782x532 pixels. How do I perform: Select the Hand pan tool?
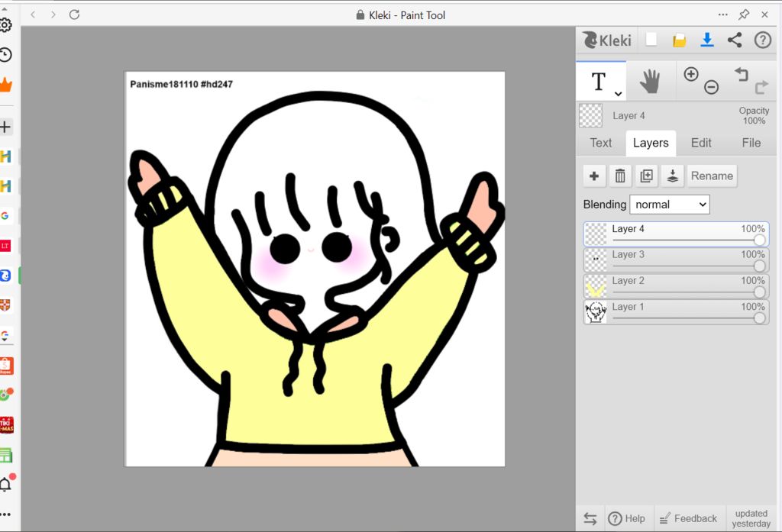650,81
